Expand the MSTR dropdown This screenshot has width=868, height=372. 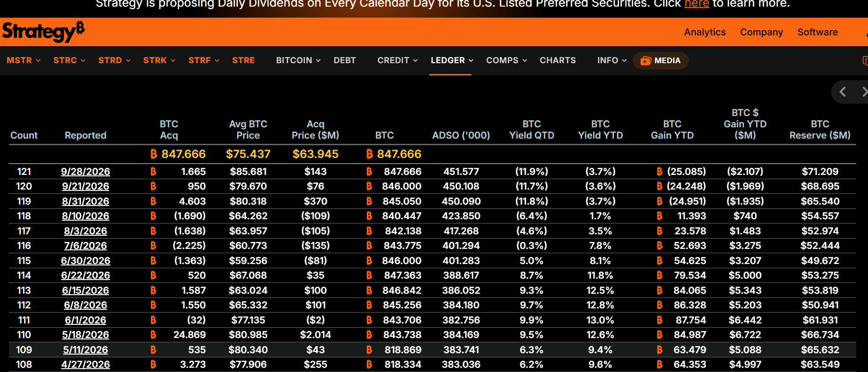point(24,60)
